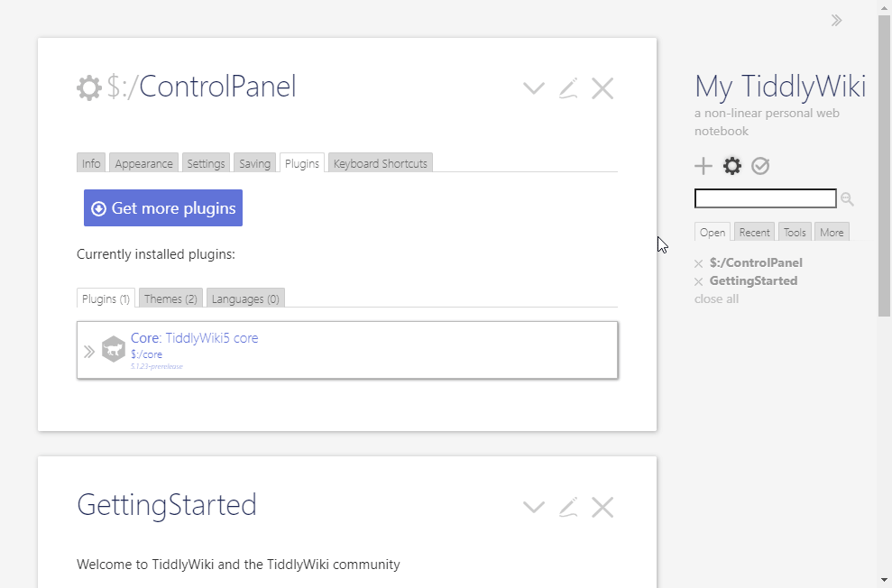The width and height of the screenshot is (892, 588).
Task: Click the My TiddlyWiki site title
Action: (x=780, y=87)
